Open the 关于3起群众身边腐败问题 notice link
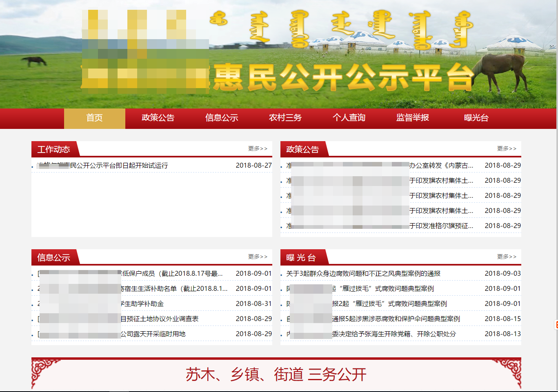The height and width of the screenshot is (392, 558). [363, 274]
